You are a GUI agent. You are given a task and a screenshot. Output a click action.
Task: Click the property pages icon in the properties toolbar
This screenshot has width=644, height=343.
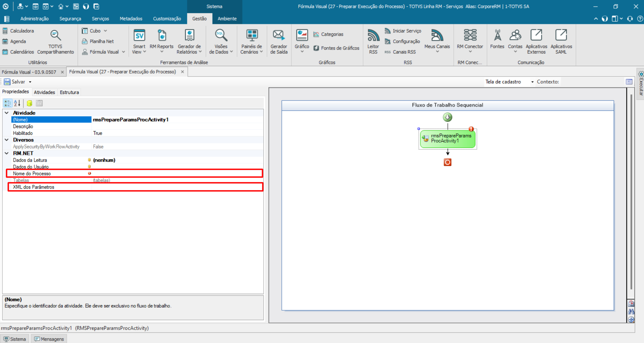(x=39, y=103)
